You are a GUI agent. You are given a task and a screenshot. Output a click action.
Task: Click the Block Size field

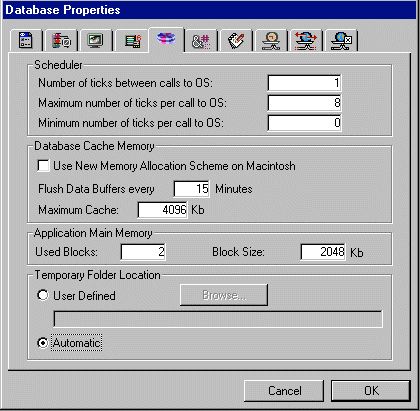tap(323, 252)
